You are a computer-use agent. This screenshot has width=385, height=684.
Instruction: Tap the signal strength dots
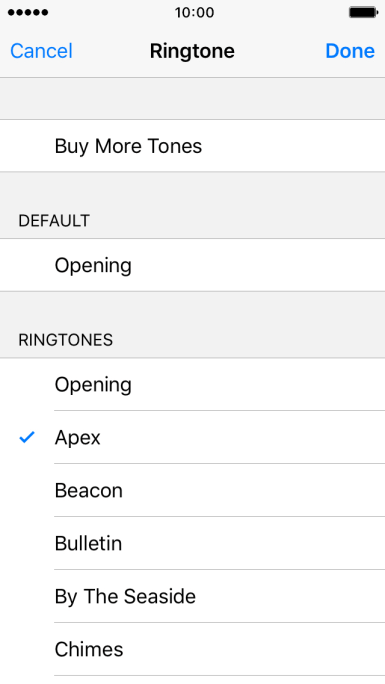[x=28, y=12]
